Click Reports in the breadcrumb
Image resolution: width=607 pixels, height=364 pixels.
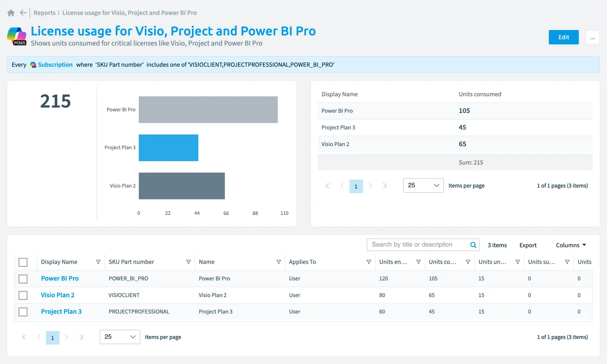(44, 13)
